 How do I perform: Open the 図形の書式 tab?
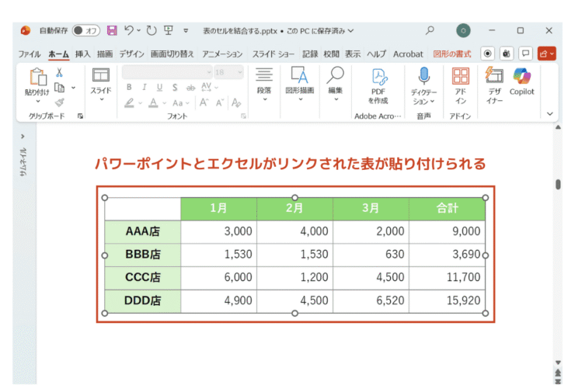coord(451,54)
